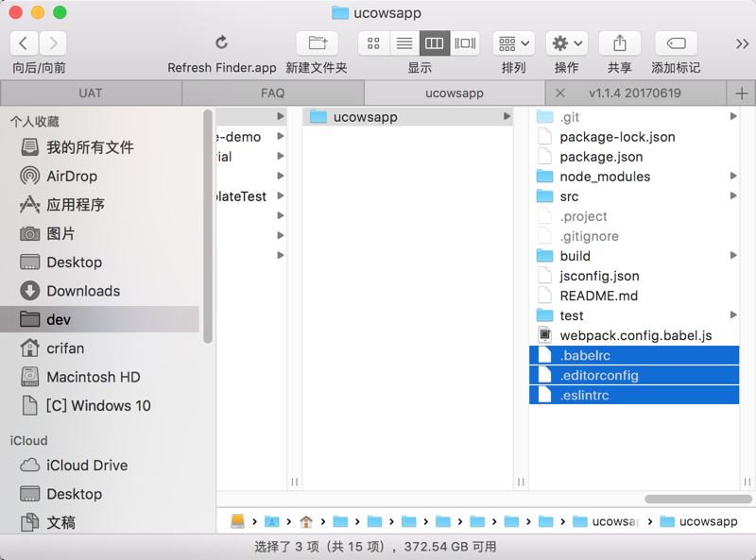Image resolution: width=756 pixels, height=560 pixels.
Task: Select the .eslintrc file
Action: click(634, 395)
